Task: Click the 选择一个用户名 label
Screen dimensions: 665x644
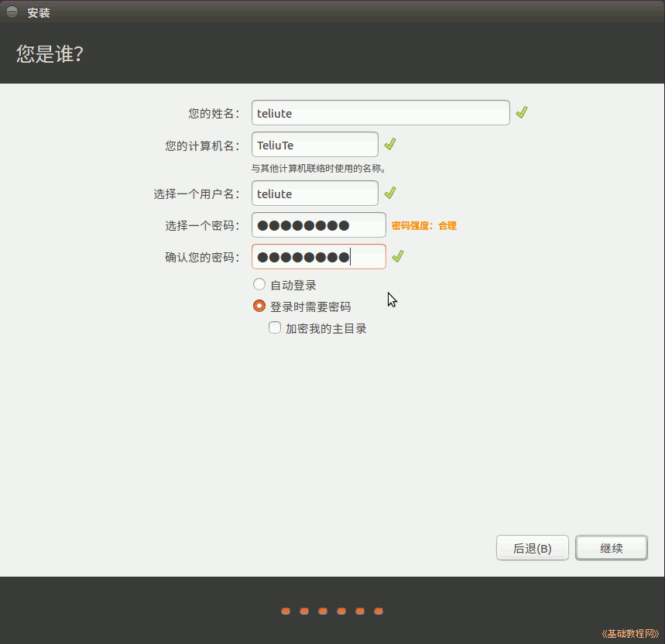Action: click(x=197, y=194)
